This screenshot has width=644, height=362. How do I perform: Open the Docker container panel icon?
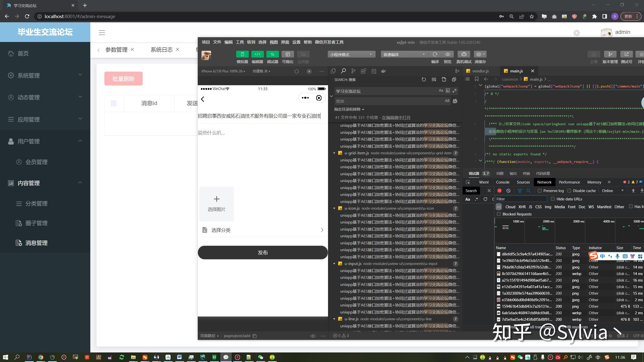(383, 71)
